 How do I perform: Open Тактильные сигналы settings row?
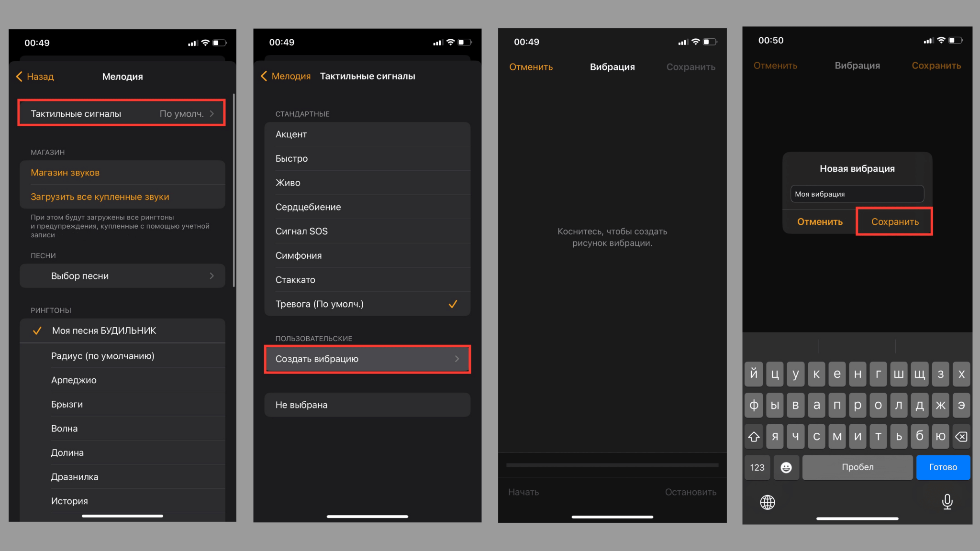click(122, 113)
